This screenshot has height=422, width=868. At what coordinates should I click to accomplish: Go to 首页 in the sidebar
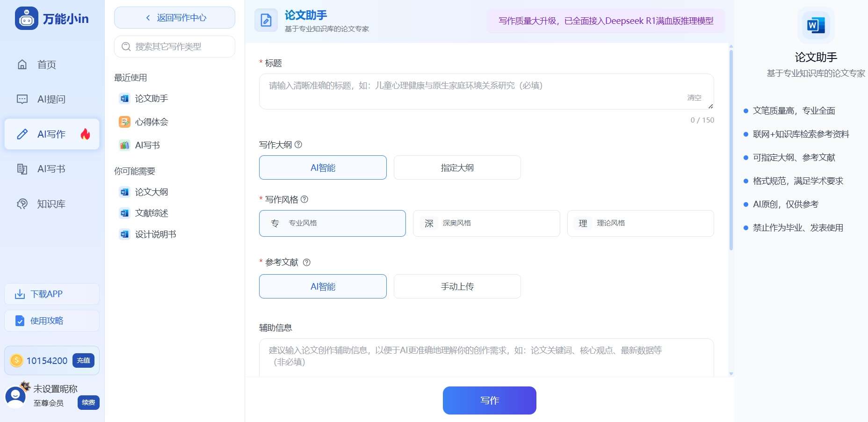pos(52,65)
